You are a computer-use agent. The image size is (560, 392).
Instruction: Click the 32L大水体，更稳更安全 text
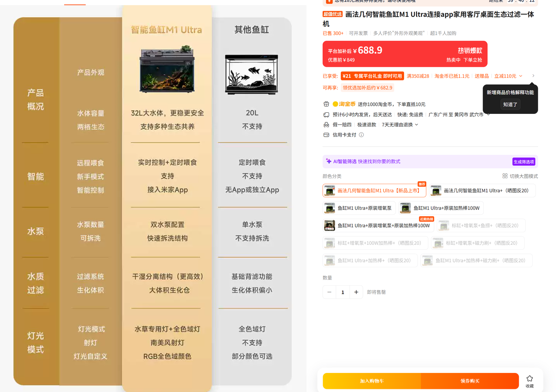coord(167,113)
